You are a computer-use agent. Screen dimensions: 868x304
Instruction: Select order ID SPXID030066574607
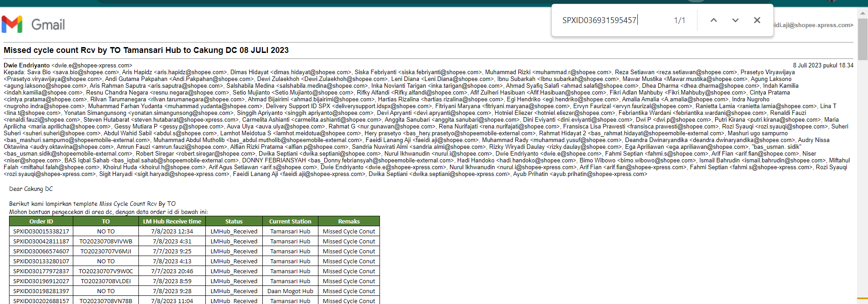coord(41,252)
